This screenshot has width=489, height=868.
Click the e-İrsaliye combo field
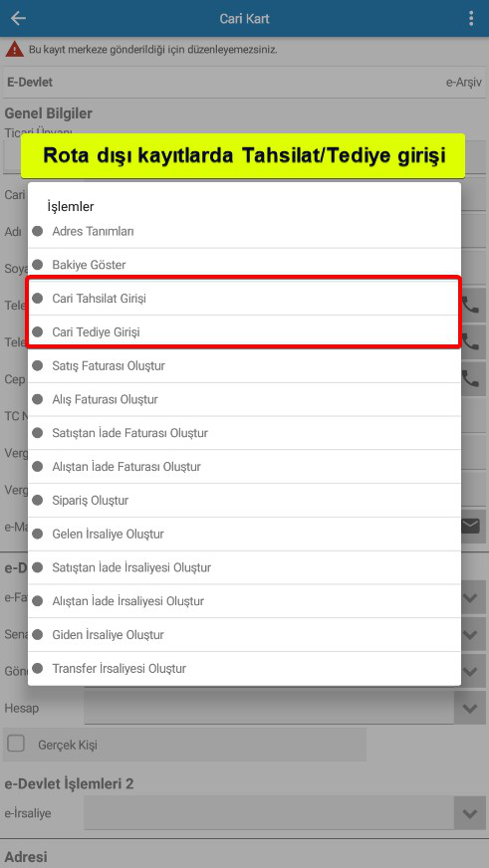pyautogui.click(x=269, y=813)
